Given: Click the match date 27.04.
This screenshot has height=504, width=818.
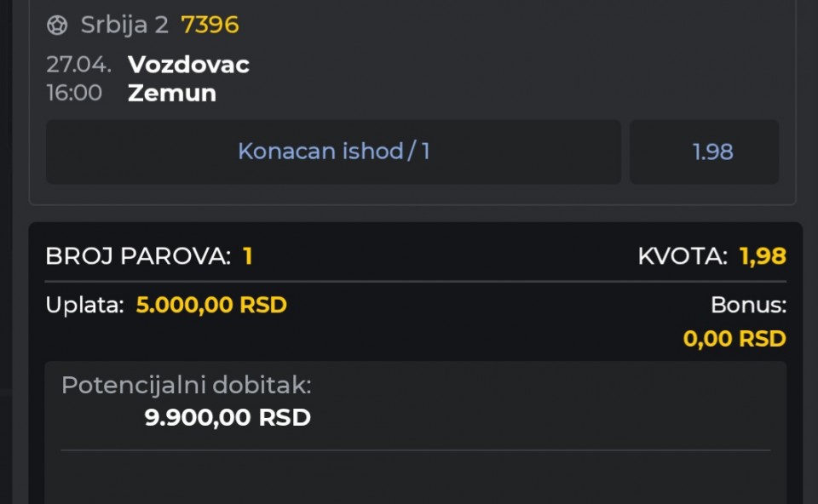Looking at the screenshot, I should (x=78, y=65).
